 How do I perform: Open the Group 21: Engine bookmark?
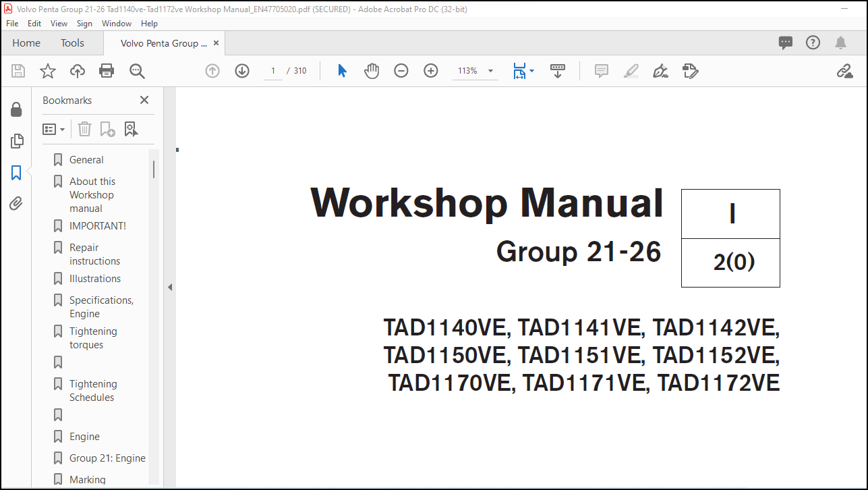(107, 458)
